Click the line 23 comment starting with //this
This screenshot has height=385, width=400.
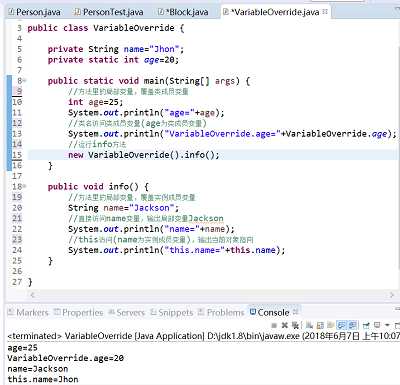161,240
